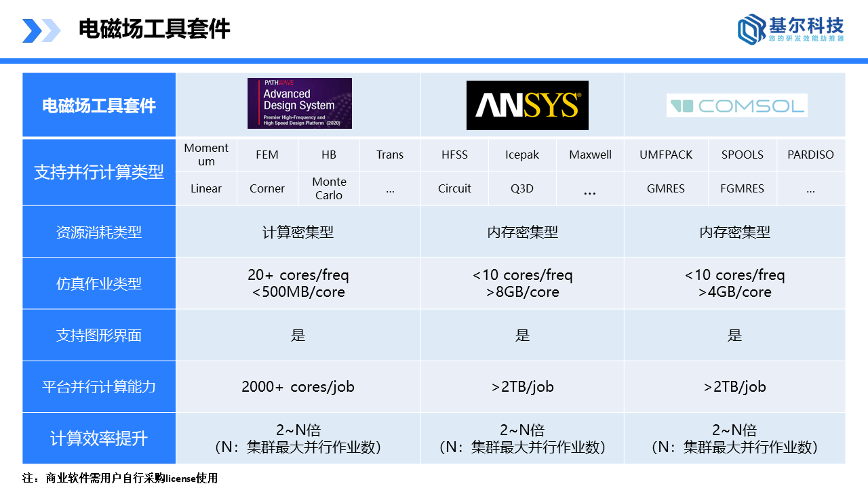Click the license footnote text at bottom
868x488 pixels.
(x=120, y=478)
